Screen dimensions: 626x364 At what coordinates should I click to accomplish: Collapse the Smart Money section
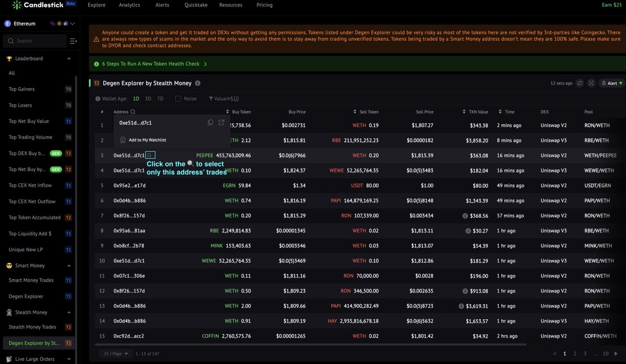pos(69,265)
